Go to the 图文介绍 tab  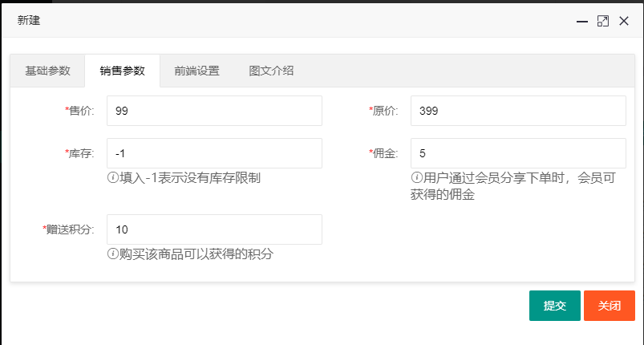coord(271,71)
